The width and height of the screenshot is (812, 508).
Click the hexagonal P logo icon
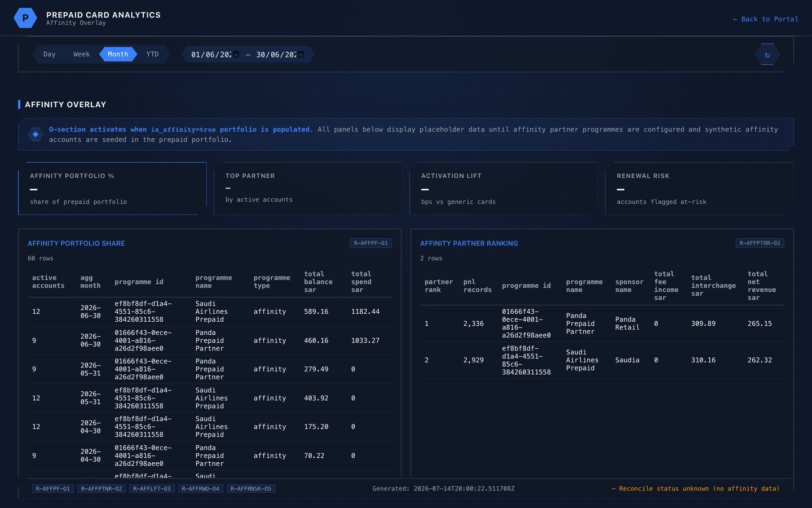pyautogui.click(x=25, y=18)
